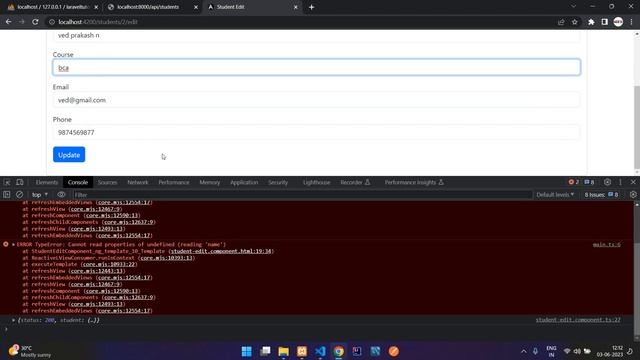The image size is (640, 360).
Task: Open DevTools settings gear
Action: click(x=607, y=182)
